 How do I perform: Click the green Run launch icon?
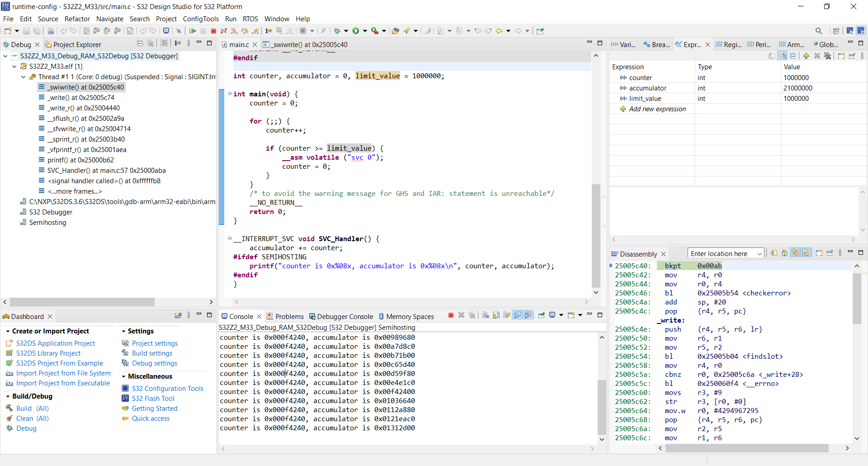tap(356, 31)
